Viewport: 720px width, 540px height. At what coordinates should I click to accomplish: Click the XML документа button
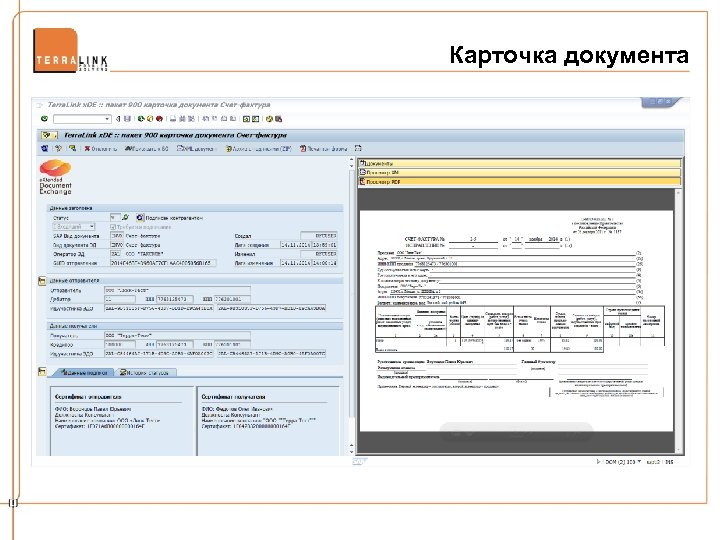tap(196, 149)
